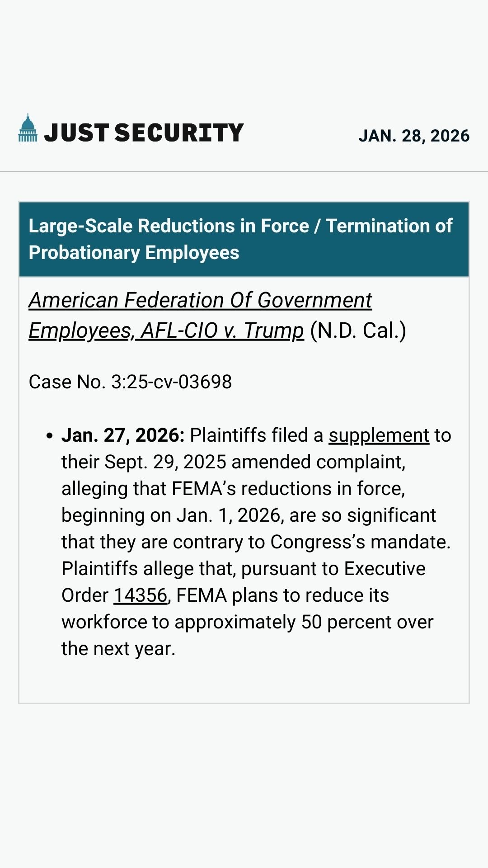488x868 pixels.
Task: Open the Executive Order 14356 link
Action: (140, 595)
